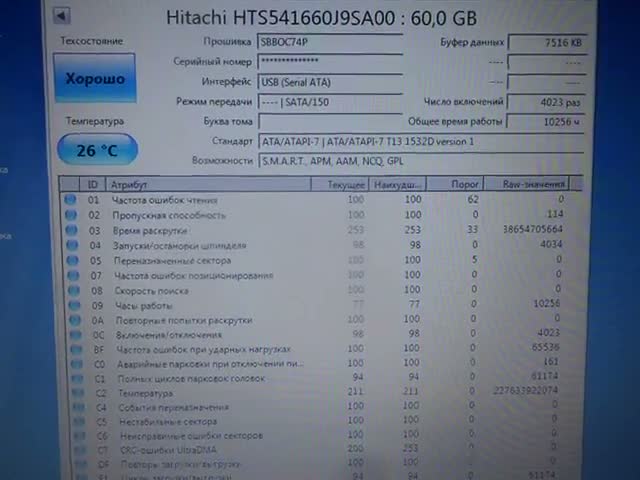Click the status circle for attribute C2
This screenshot has height=480, width=640.
71,393
